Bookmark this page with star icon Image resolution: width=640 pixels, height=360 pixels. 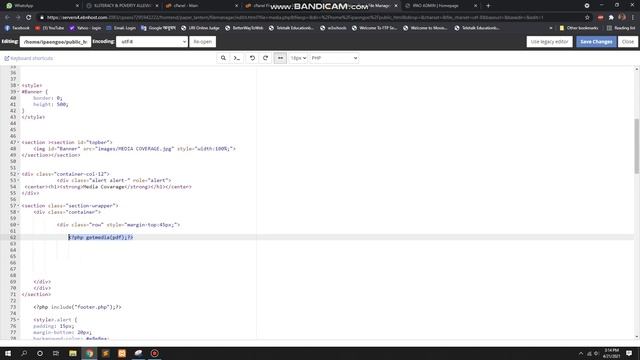[x=587, y=18]
